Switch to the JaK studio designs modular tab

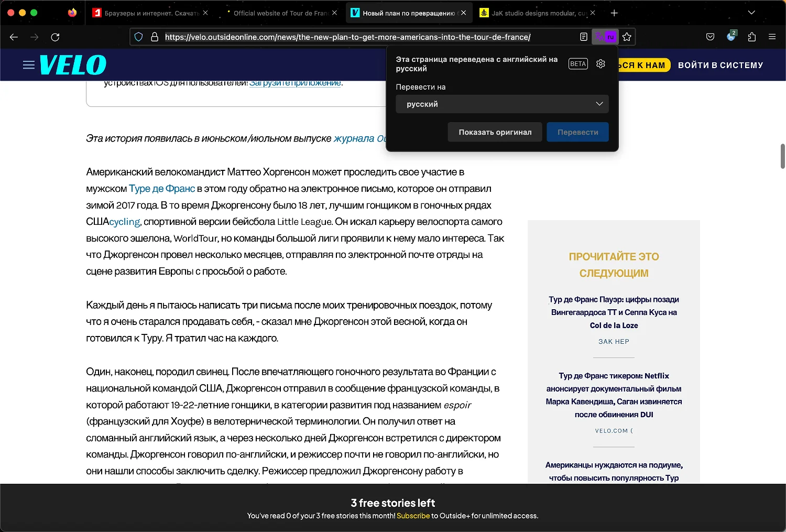534,13
